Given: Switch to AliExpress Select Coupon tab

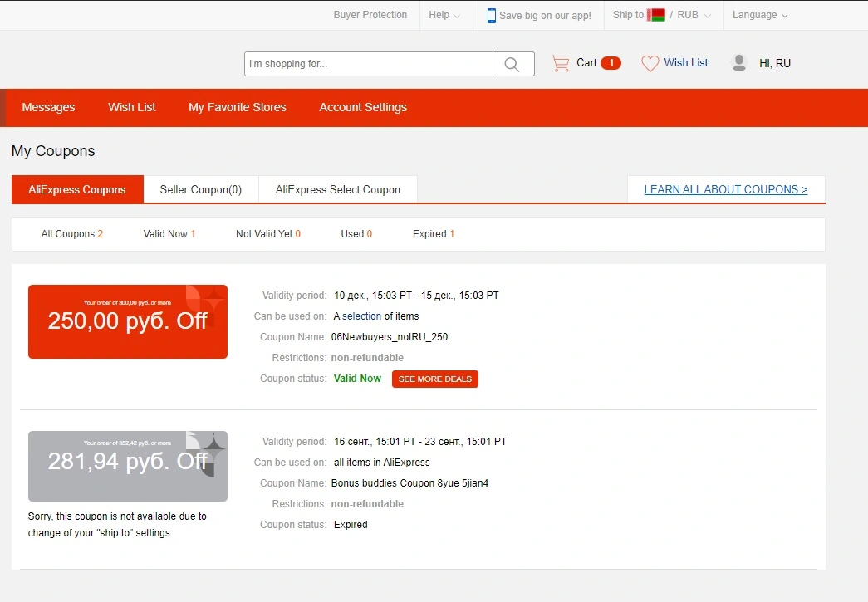Looking at the screenshot, I should (338, 190).
